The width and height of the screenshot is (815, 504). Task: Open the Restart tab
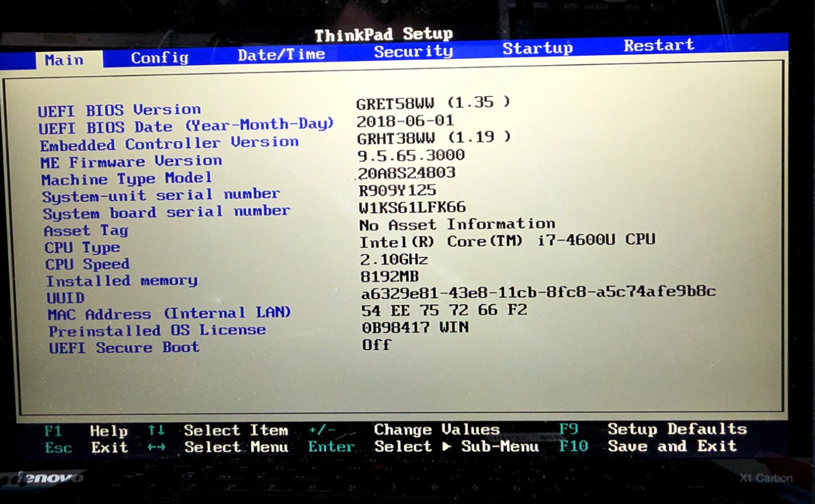tap(659, 45)
